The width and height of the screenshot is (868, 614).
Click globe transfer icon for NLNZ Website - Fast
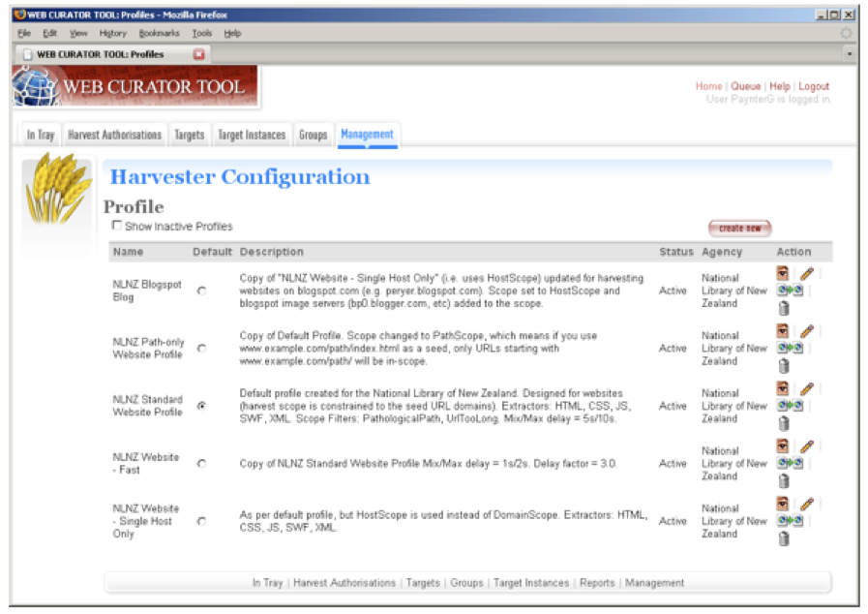(x=789, y=463)
